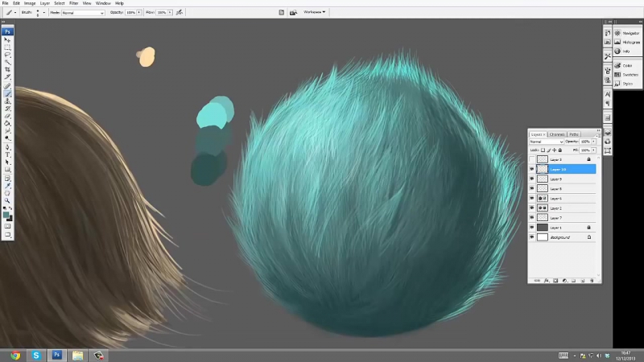
Task: Expand the Workspace dropdown
Action: pyautogui.click(x=314, y=12)
